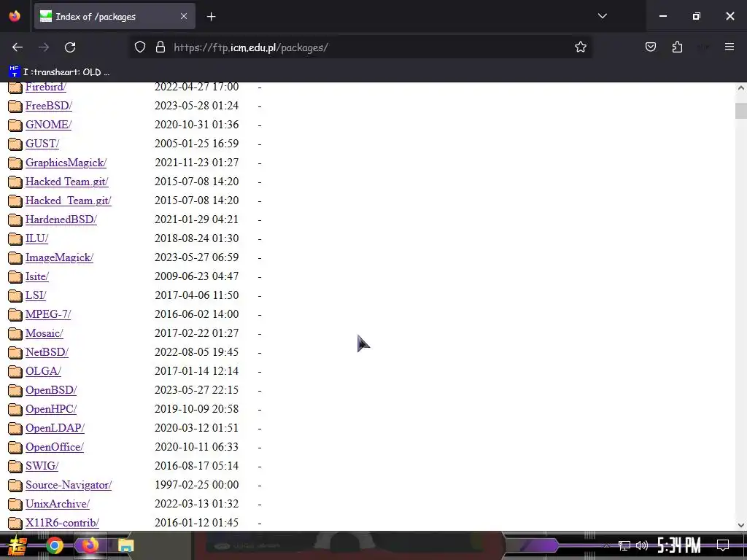Open tracking protection shield info
This screenshot has height=560, width=747.
coord(139,47)
